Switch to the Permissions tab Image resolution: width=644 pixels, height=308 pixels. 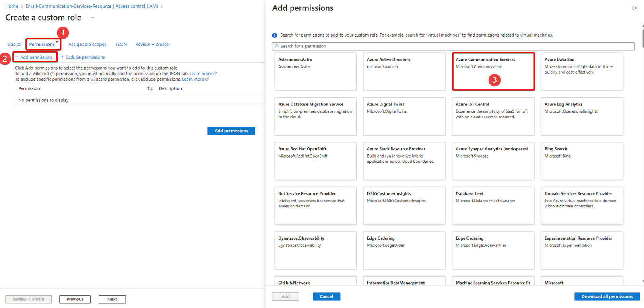point(42,45)
